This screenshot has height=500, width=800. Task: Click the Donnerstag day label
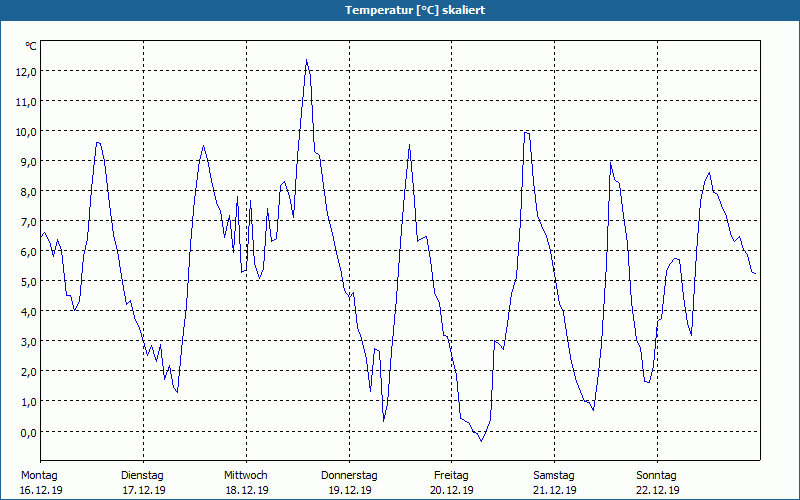[349, 476]
